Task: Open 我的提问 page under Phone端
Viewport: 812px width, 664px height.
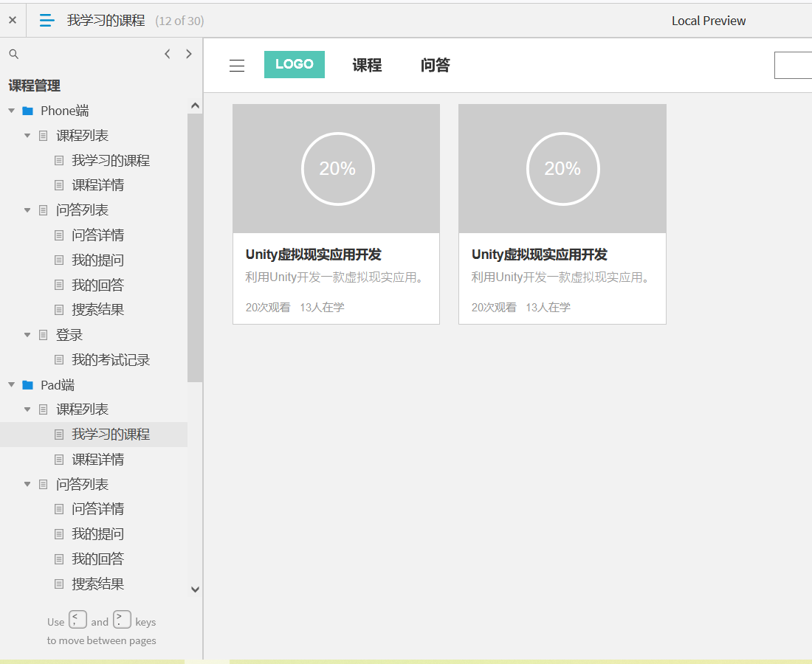Action: click(98, 260)
